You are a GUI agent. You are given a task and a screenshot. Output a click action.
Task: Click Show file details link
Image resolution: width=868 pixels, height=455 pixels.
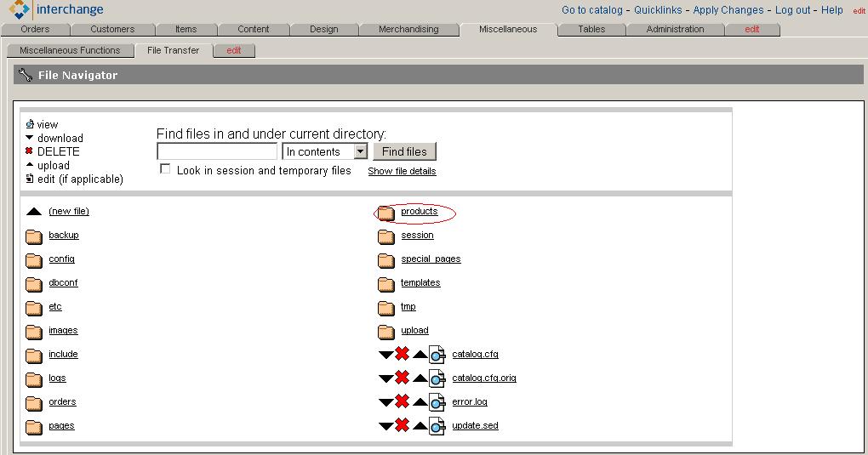pyautogui.click(x=402, y=171)
